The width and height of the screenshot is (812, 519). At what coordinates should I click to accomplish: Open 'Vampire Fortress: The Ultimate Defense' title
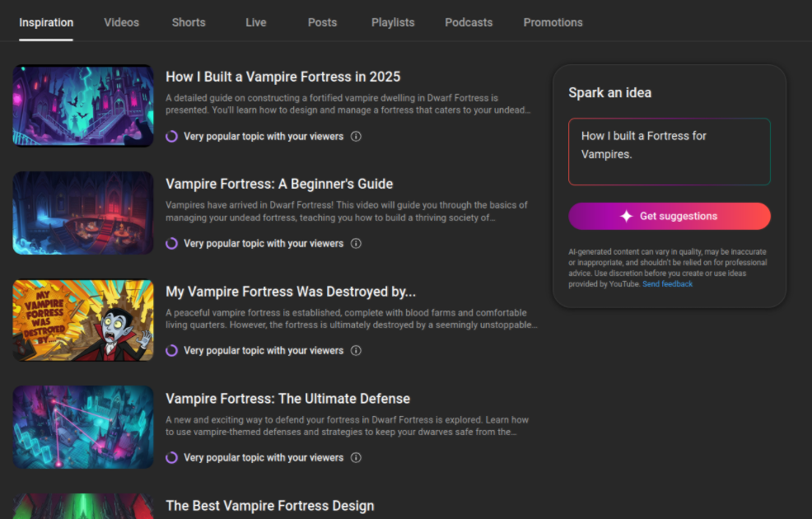pos(287,399)
